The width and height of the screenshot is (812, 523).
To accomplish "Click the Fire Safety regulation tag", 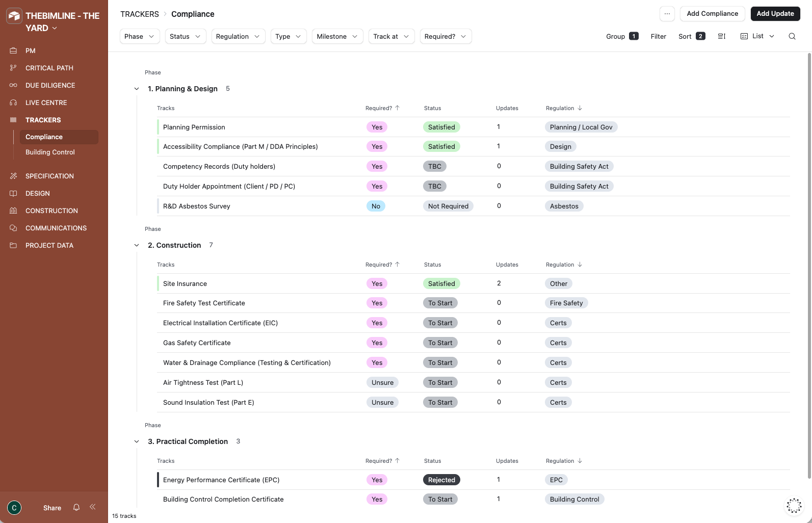I will 566,303.
